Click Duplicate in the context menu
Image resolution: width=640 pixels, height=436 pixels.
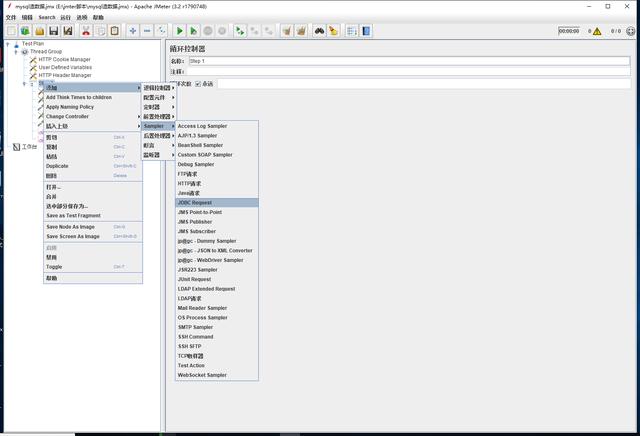(57, 166)
